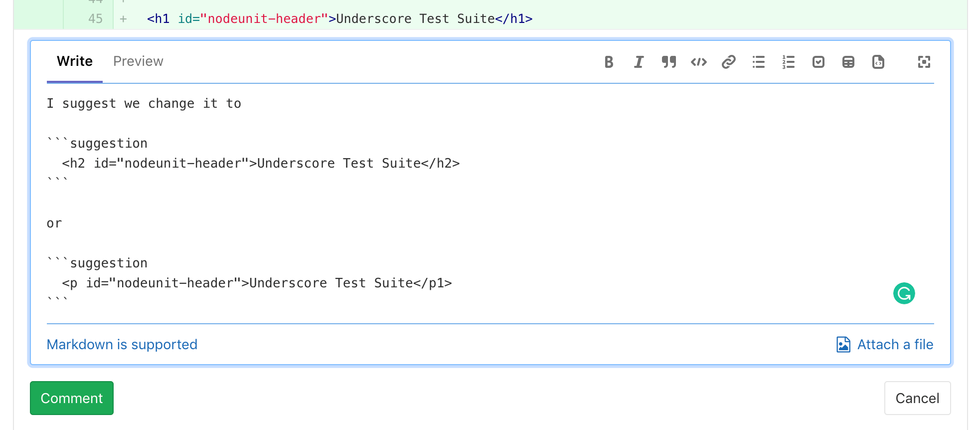This screenshot has width=980, height=430.
Task: Submit with the green Comment button
Action: (x=72, y=398)
